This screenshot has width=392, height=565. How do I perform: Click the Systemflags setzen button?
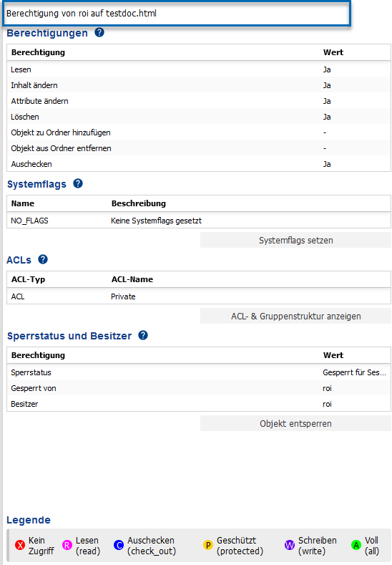[x=295, y=240]
